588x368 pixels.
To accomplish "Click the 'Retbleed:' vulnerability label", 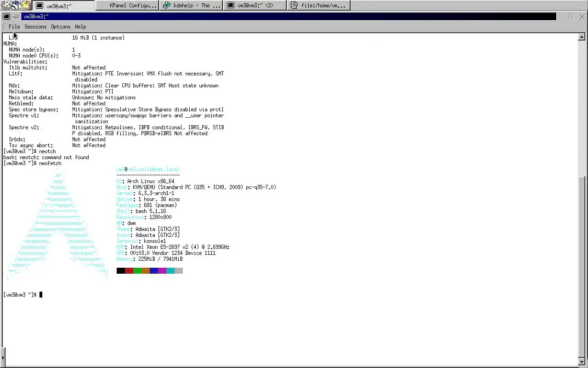I will coord(21,103).
